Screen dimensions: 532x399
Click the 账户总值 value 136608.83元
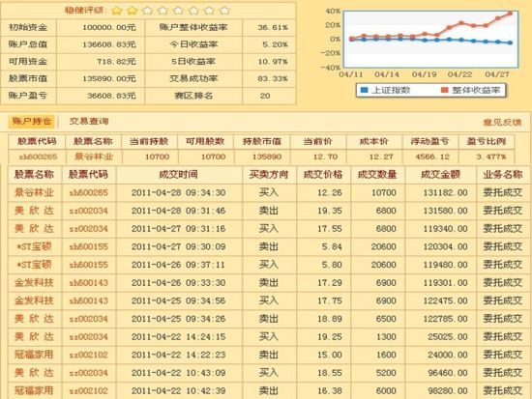point(109,44)
